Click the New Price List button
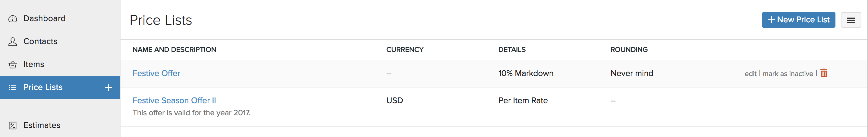868x137 pixels. pos(798,20)
